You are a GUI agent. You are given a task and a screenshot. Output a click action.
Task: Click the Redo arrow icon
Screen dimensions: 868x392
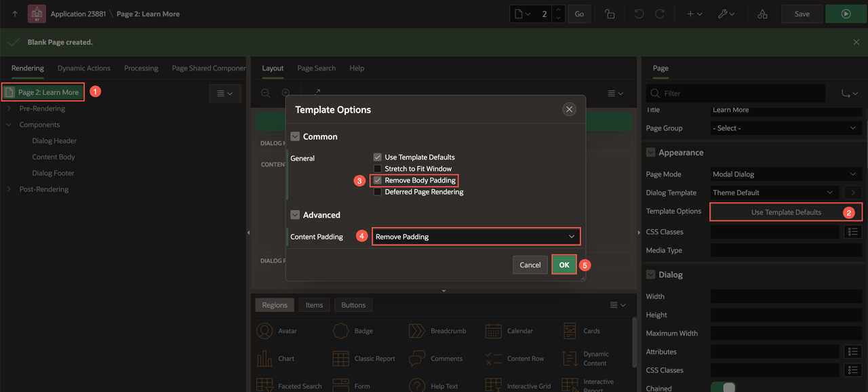tap(659, 14)
